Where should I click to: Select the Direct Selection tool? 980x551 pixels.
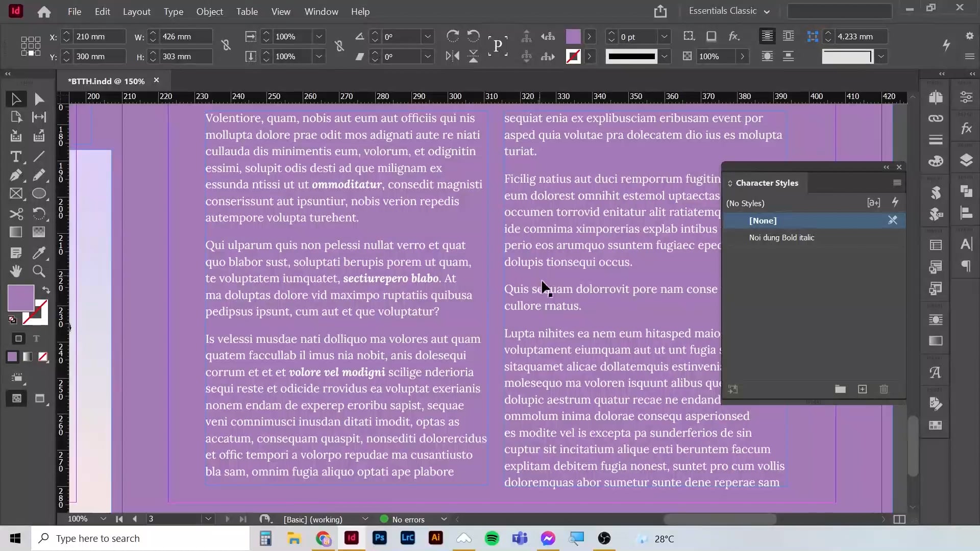pyautogui.click(x=39, y=99)
